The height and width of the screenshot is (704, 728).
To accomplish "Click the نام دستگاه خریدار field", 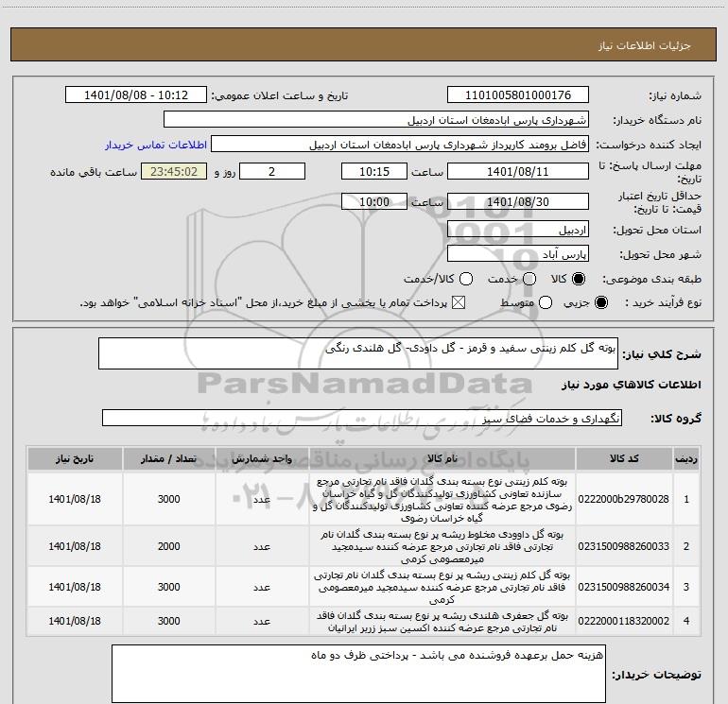I will (x=376, y=120).
